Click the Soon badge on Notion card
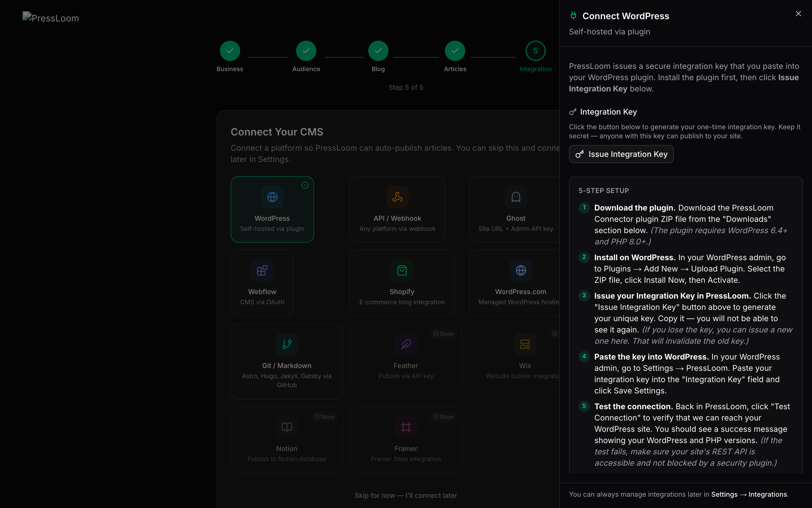Viewport: 812px width, 508px height. 324,417
